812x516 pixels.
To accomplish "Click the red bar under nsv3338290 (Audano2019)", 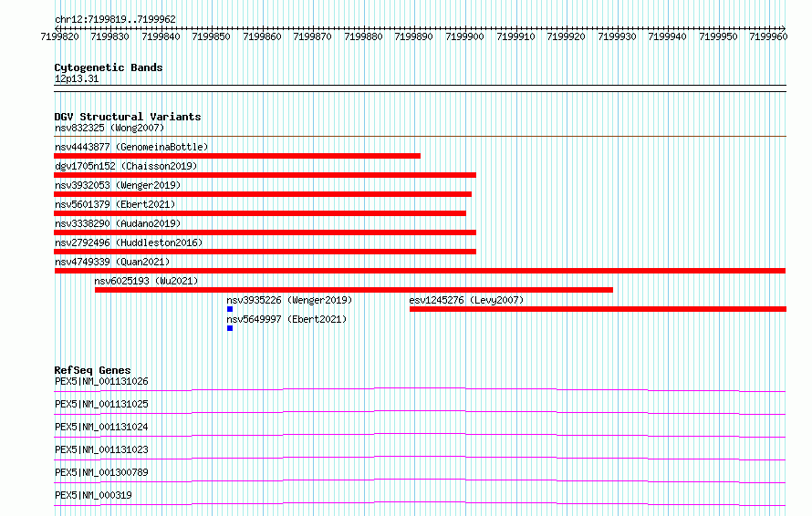I will [x=265, y=232].
